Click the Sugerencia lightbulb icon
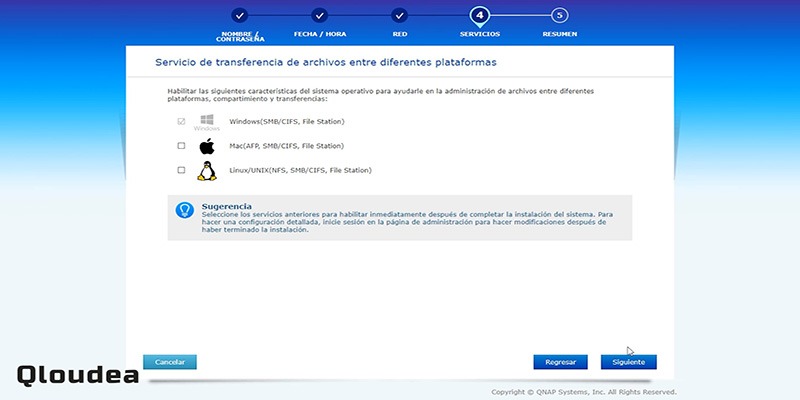This screenshot has height=400, width=800. [185, 210]
